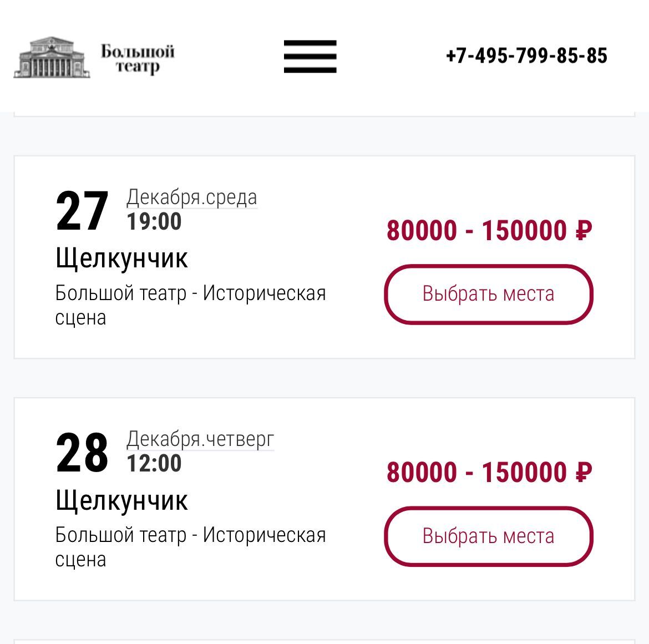
Task: Open Щелкунчик title on 27 December
Action: (x=121, y=258)
